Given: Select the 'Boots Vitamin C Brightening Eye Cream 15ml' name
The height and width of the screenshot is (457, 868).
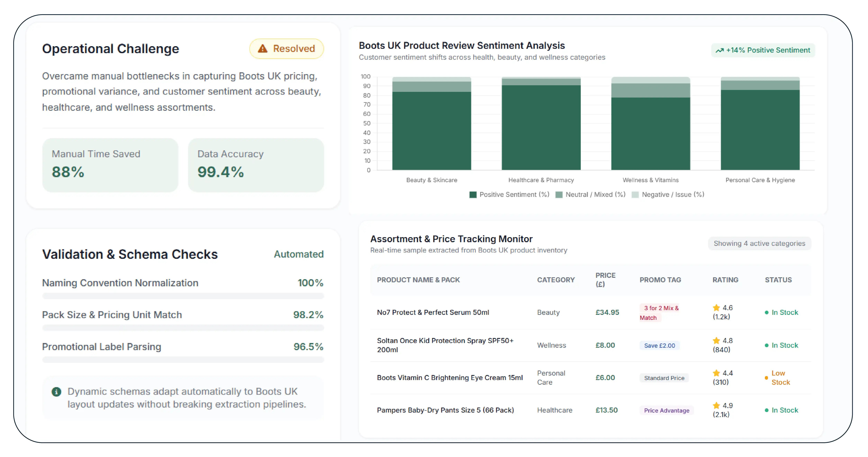Looking at the screenshot, I should point(450,378).
